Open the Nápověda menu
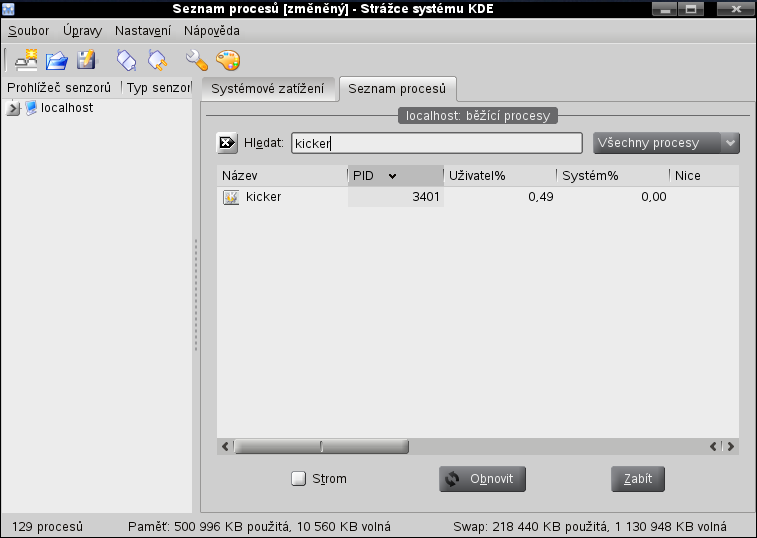Screen dimensions: 757x538 pos(211,31)
